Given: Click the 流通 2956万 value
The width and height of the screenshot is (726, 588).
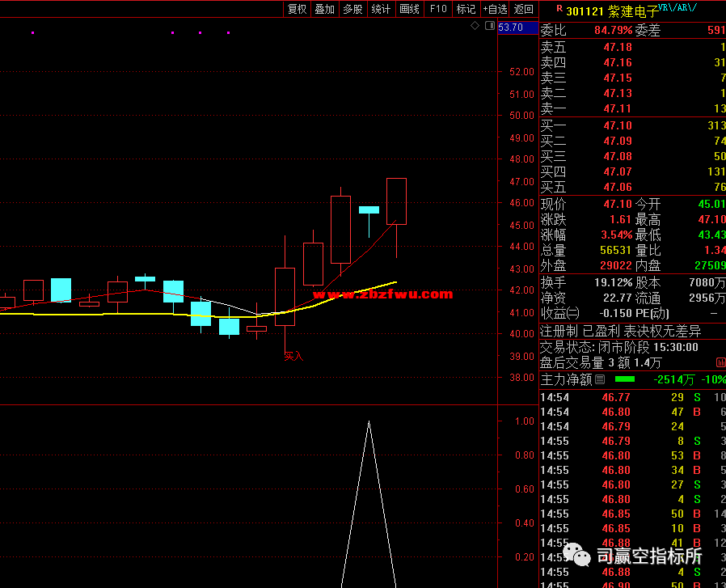Looking at the screenshot, I should tap(707, 298).
